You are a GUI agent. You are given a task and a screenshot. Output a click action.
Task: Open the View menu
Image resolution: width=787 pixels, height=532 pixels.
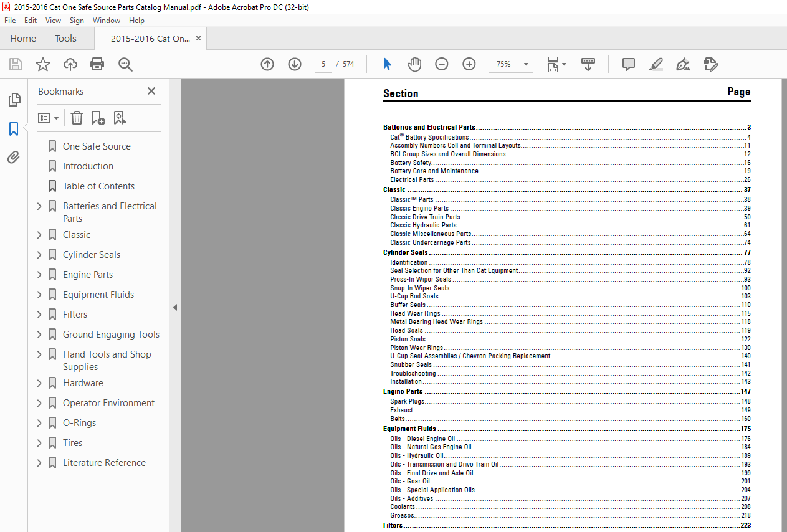pyautogui.click(x=53, y=21)
